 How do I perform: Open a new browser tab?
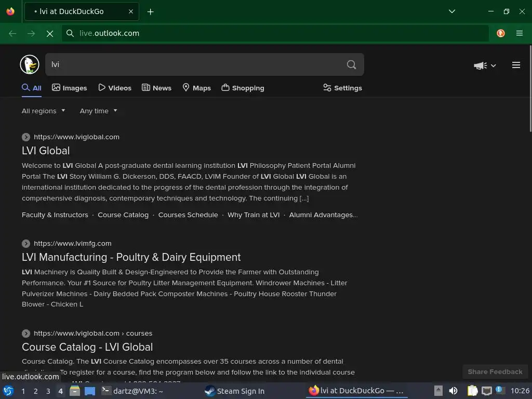tap(150, 12)
